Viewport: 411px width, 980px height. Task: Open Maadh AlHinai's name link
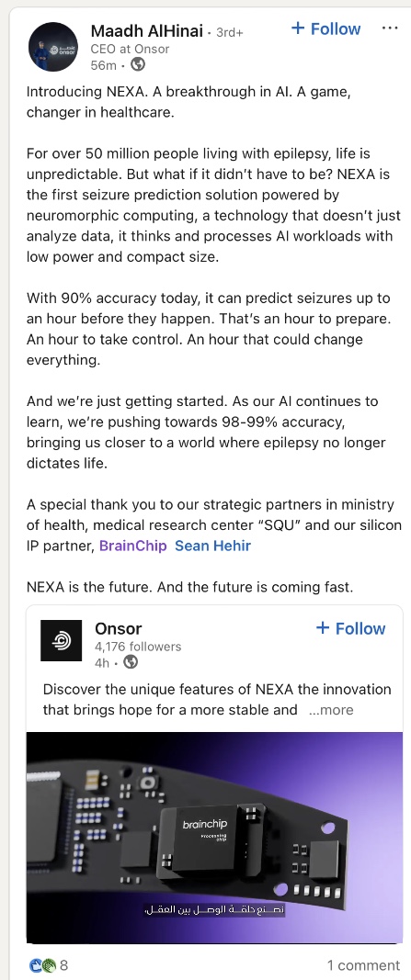pyautogui.click(x=147, y=30)
